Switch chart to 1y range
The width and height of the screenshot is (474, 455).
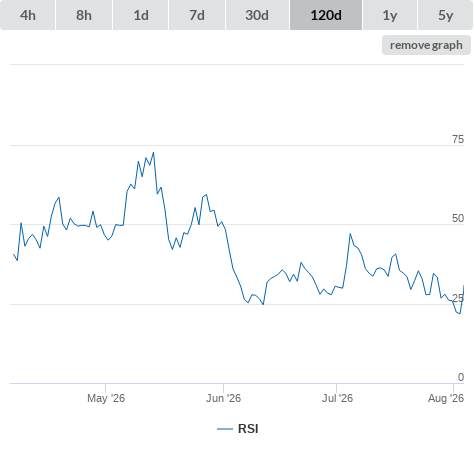point(390,15)
